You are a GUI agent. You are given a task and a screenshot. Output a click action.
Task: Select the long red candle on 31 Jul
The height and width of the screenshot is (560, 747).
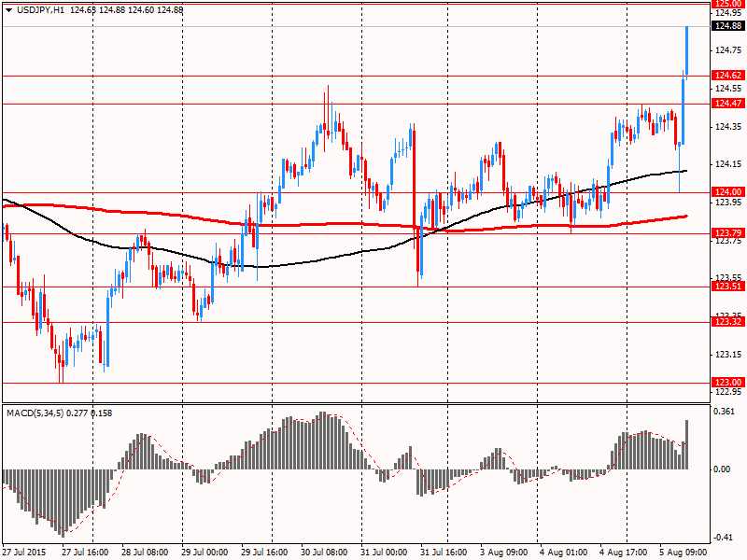[414, 179]
